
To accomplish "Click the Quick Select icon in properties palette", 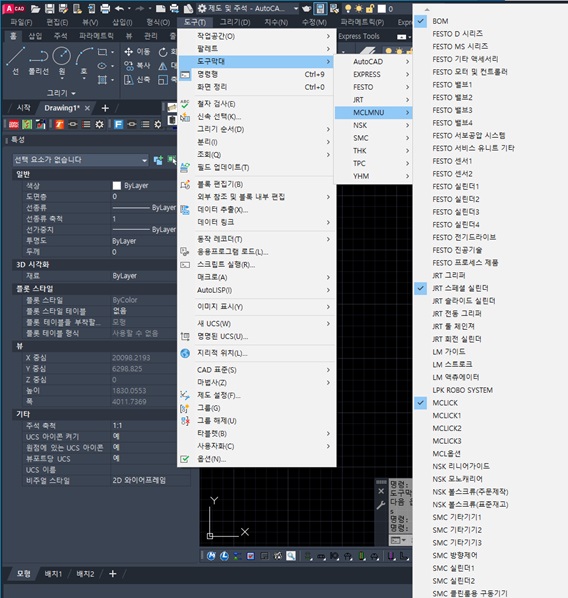I will pos(172,160).
